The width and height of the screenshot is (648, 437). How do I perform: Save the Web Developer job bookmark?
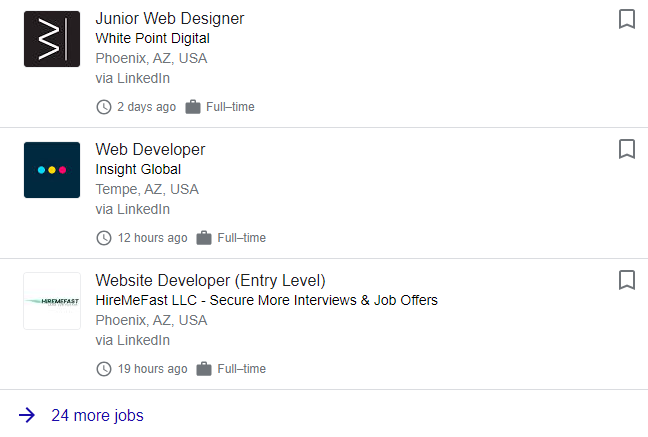[627, 149]
